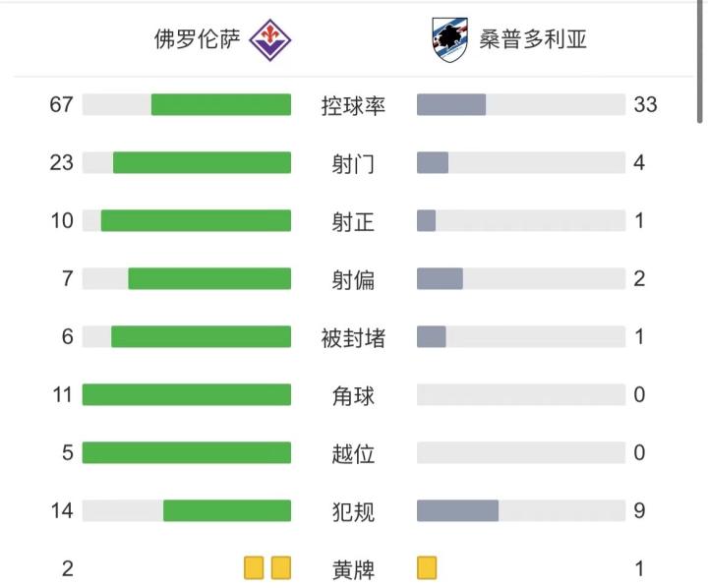Select the 佛罗伦萨 team name

coord(197,39)
